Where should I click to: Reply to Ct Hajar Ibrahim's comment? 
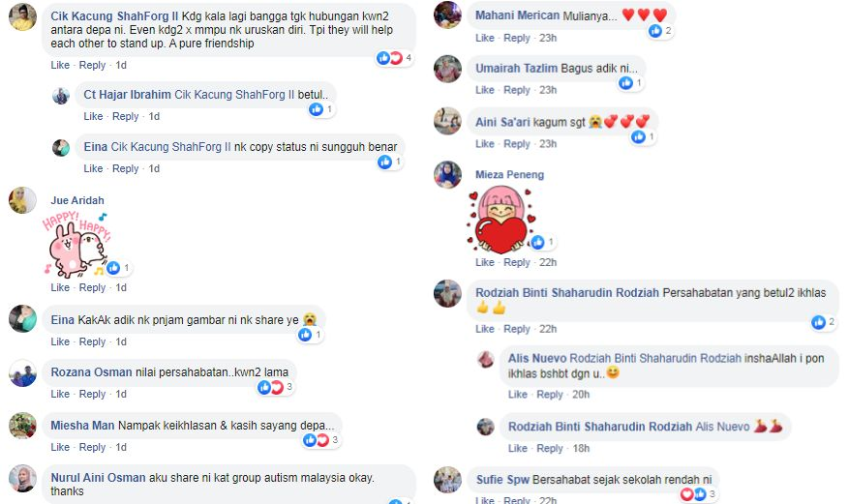pyautogui.click(x=125, y=116)
